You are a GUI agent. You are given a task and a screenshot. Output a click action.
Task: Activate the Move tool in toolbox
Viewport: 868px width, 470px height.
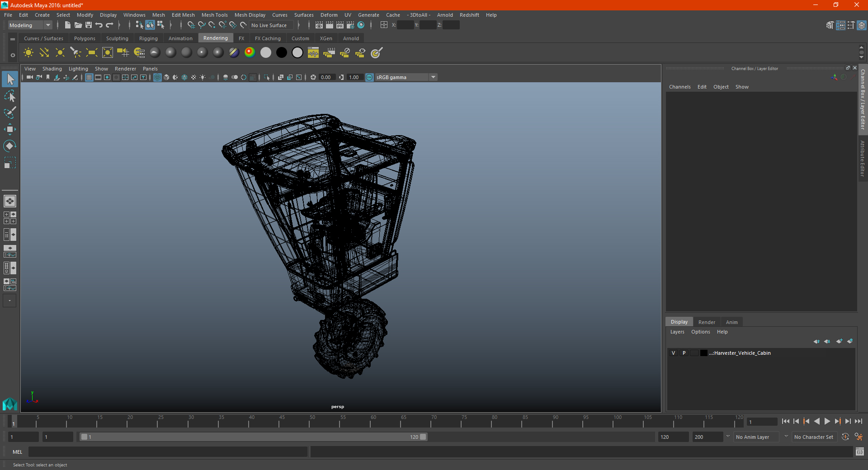10,129
